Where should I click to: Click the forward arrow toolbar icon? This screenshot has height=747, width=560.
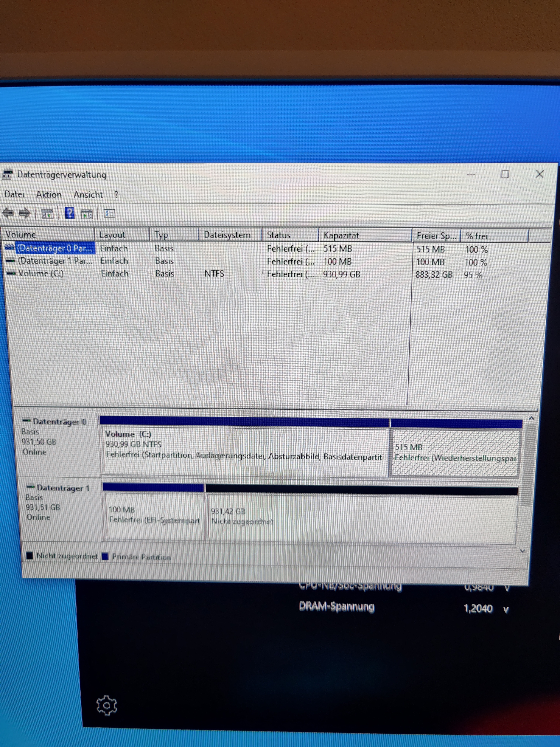24,213
